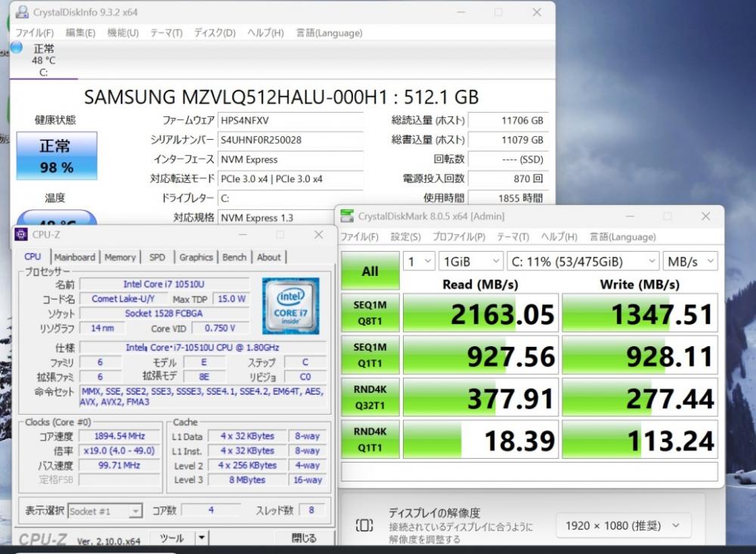The height and width of the screenshot is (554, 756).
Task: Open ヘルプ(H) menu in CrystalDiskInfo
Action: pyautogui.click(x=265, y=32)
